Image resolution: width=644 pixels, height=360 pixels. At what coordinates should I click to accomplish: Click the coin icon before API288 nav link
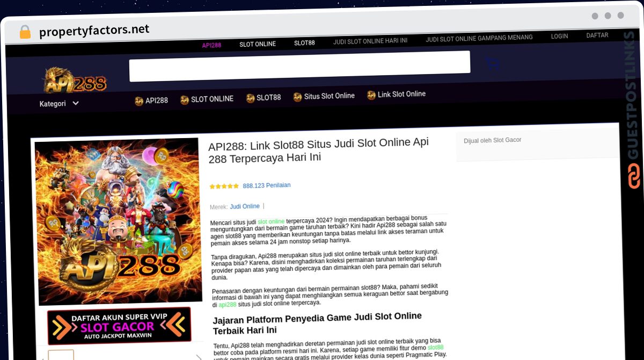139,100
